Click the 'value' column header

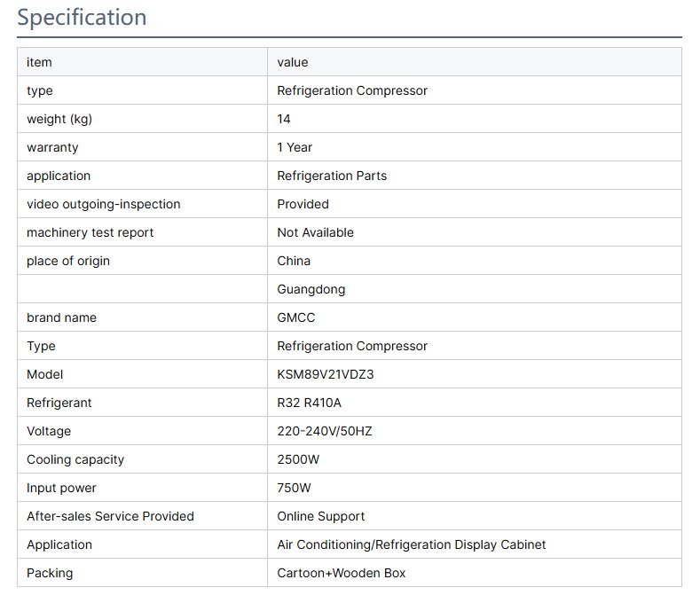tap(292, 62)
